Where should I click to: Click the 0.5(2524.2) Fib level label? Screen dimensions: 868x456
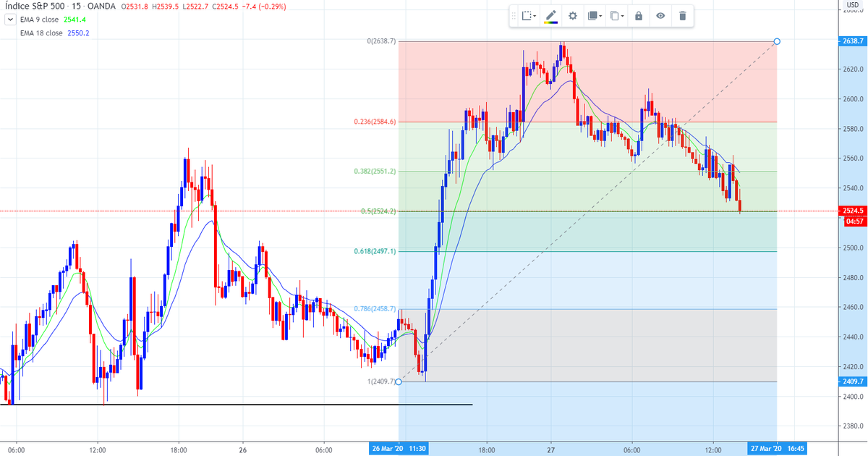coord(378,211)
